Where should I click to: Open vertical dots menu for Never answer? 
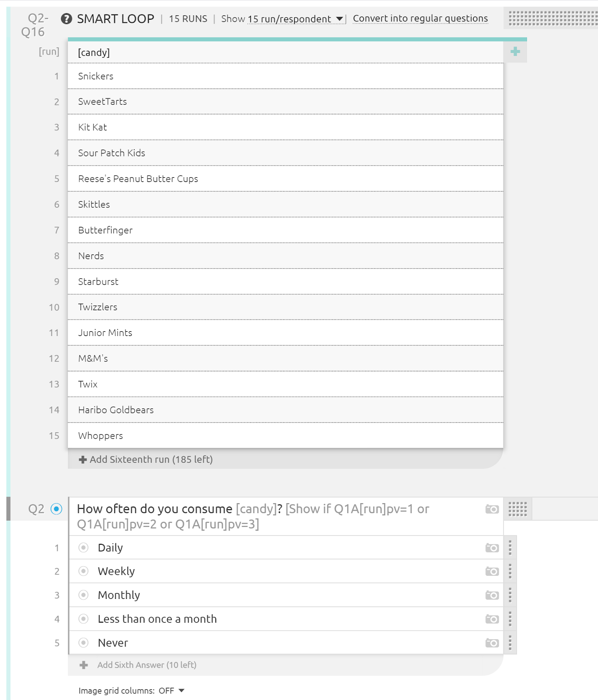(x=510, y=643)
